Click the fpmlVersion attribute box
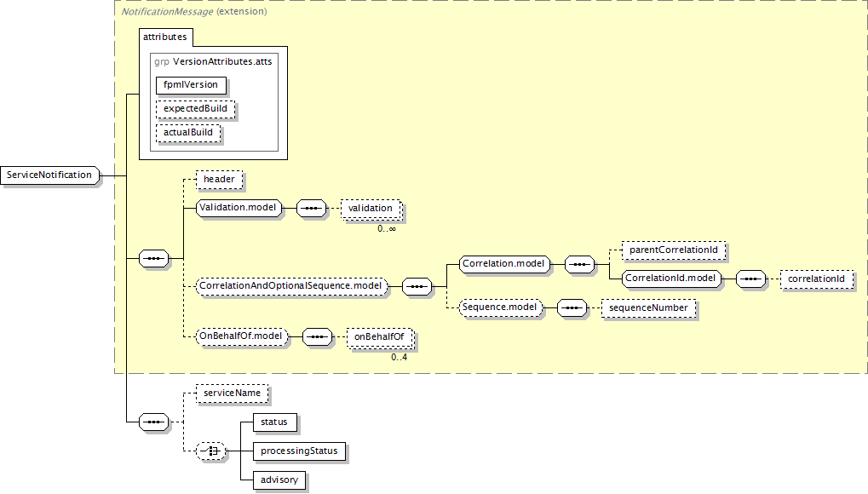The image size is (868, 494). pyautogui.click(x=191, y=84)
